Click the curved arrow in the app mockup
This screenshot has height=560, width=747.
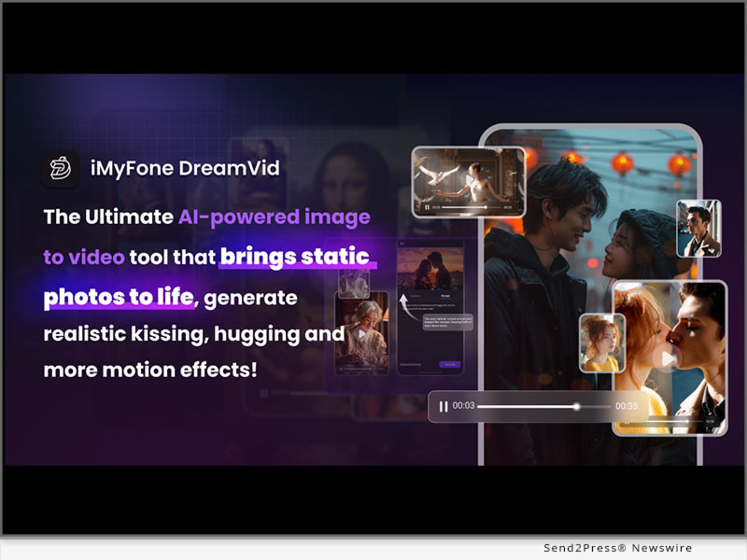405,304
